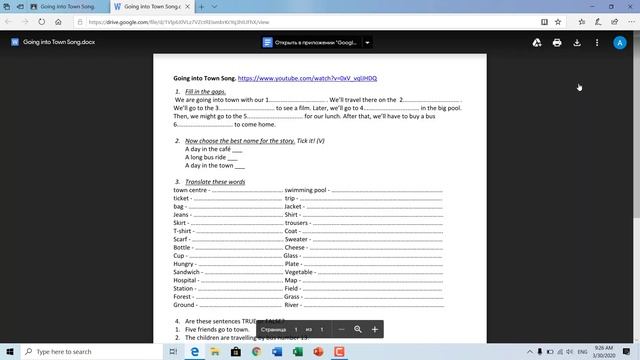The height and width of the screenshot is (360, 640).
Task: Open File Explorer from the taskbar
Action: point(215,351)
